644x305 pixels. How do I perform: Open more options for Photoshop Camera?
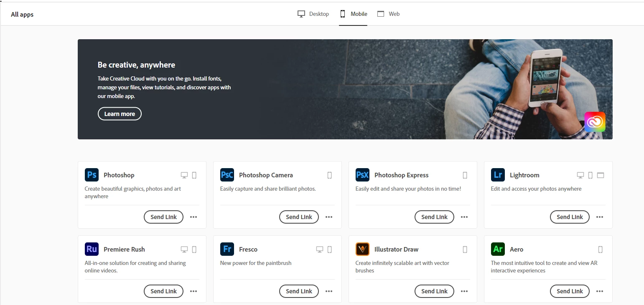pos(329,217)
